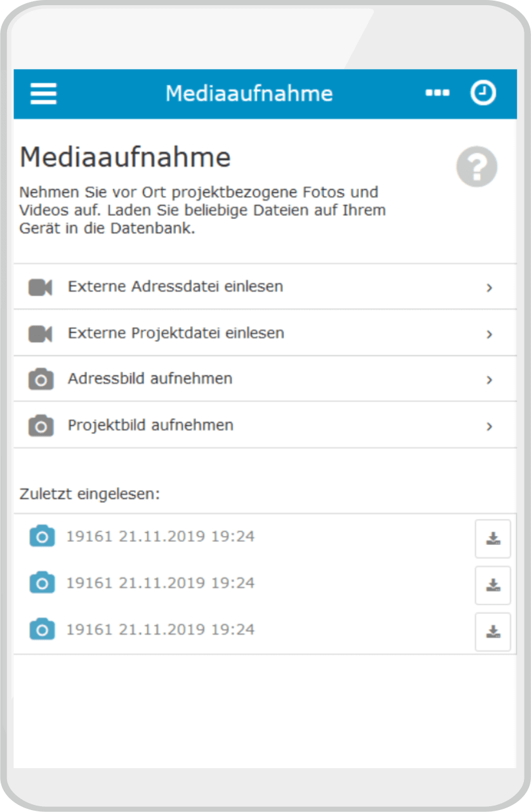Expand chevron for Externe Projektdatei einlesen
This screenshot has width=531, height=812.
pos(490,334)
